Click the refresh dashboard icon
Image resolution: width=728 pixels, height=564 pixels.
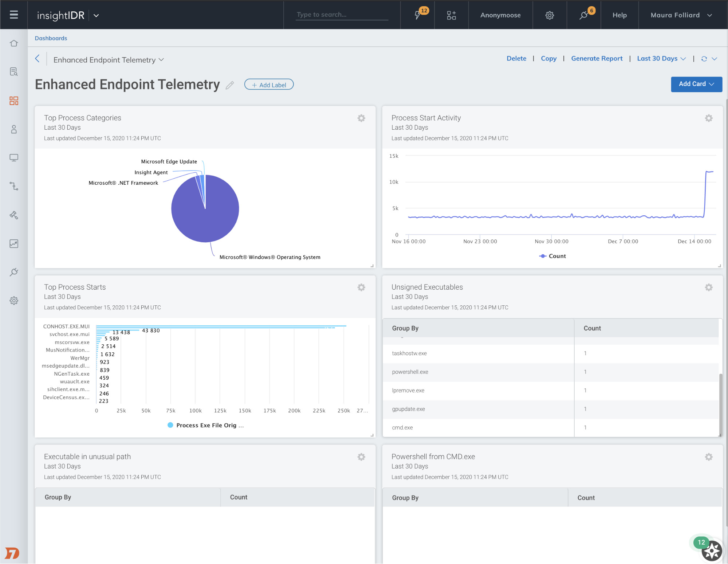pyautogui.click(x=704, y=59)
